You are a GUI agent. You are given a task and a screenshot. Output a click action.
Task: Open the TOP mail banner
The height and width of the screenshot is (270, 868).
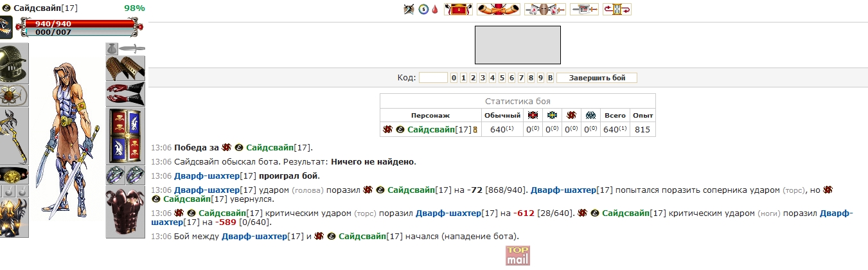tap(517, 256)
